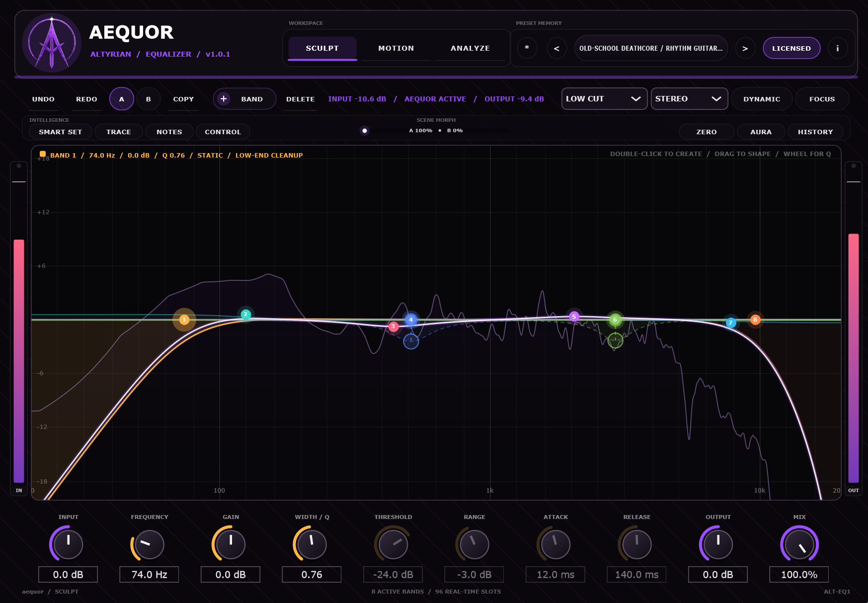The height and width of the screenshot is (603, 868).
Task: Click the green dynamic range handle below node 6
Action: pos(615,341)
